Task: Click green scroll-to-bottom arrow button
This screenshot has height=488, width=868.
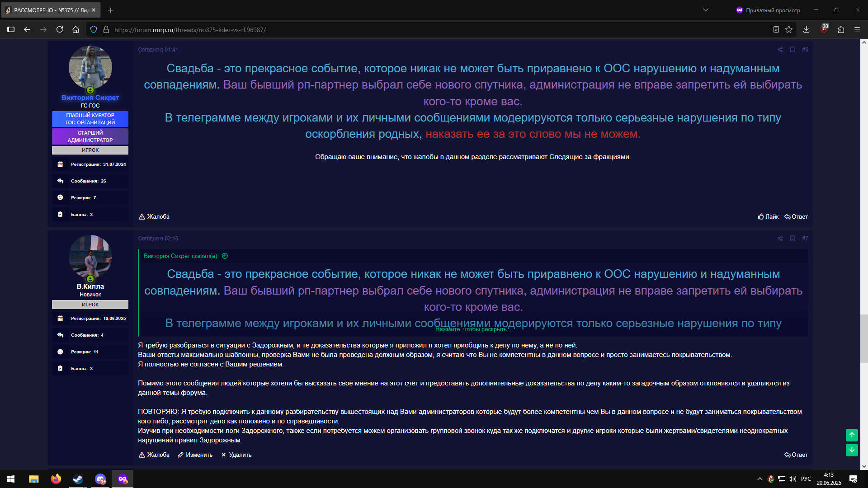Action: tap(852, 450)
